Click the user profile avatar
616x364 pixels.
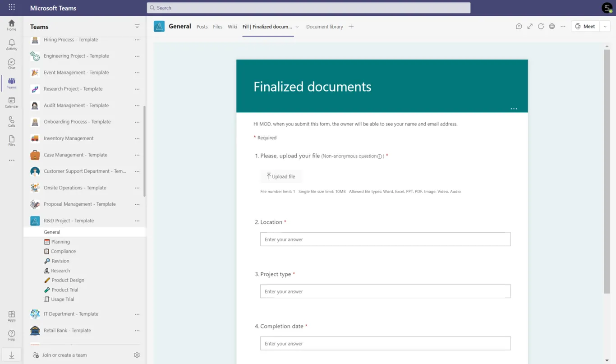click(607, 8)
